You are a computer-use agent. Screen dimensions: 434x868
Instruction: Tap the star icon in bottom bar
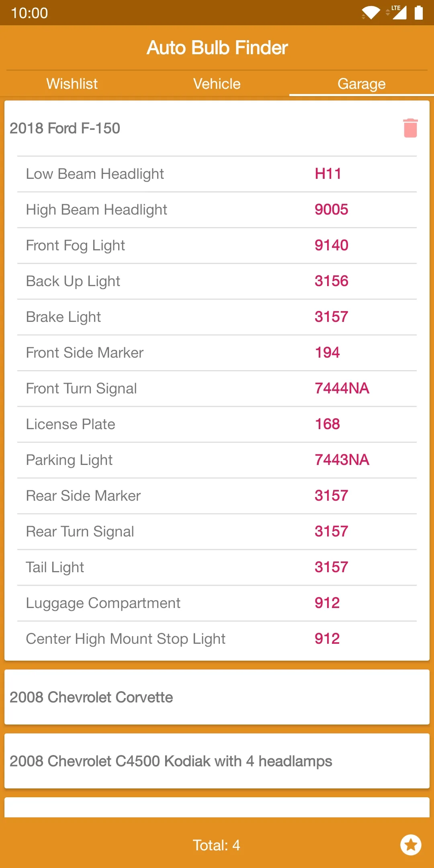tap(411, 845)
